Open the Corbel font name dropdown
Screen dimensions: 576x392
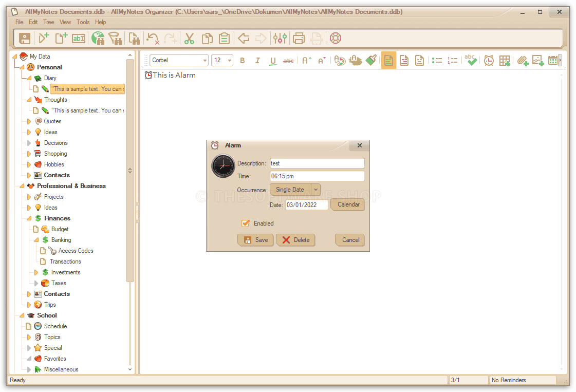pyautogui.click(x=205, y=60)
